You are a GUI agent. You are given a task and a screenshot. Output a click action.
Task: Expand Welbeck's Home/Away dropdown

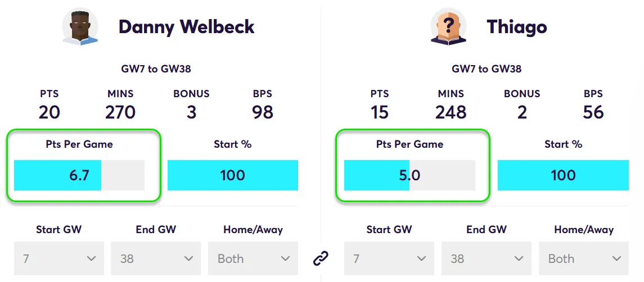click(x=253, y=258)
